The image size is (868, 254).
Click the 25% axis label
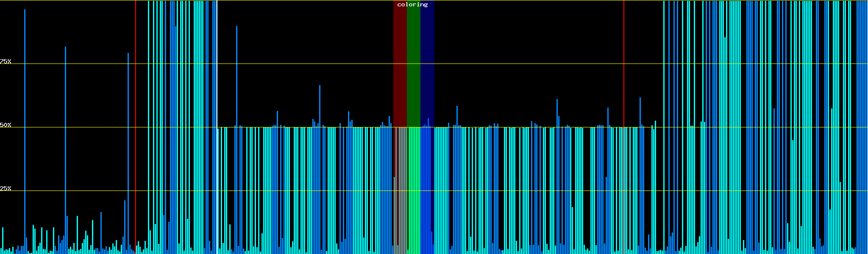tap(6, 188)
